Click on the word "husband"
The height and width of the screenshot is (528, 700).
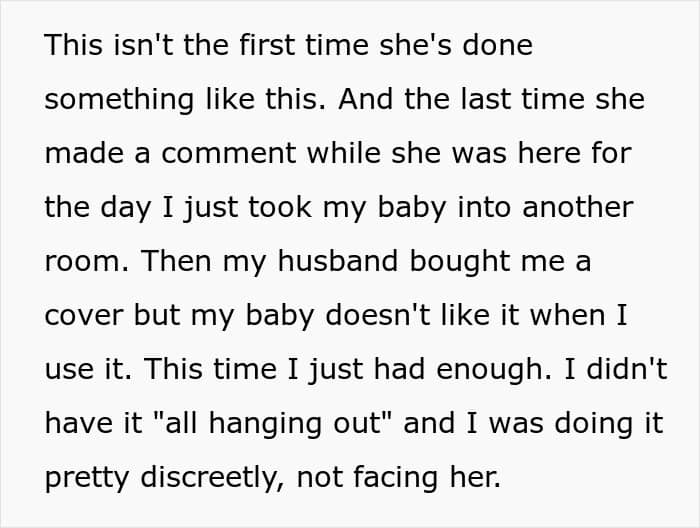[x=338, y=261]
